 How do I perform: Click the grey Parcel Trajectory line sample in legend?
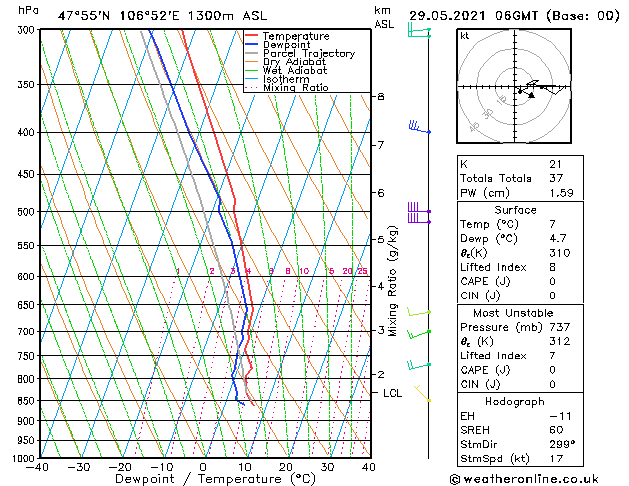pyautogui.click(x=252, y=53)
